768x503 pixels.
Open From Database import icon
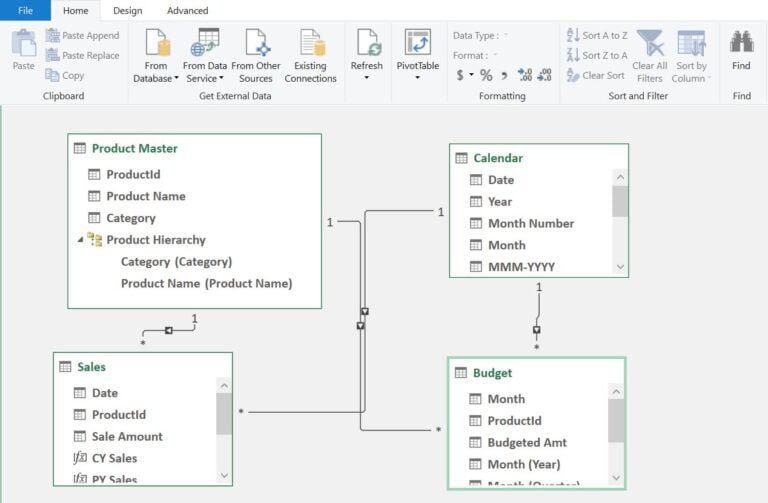pos(156,44)
